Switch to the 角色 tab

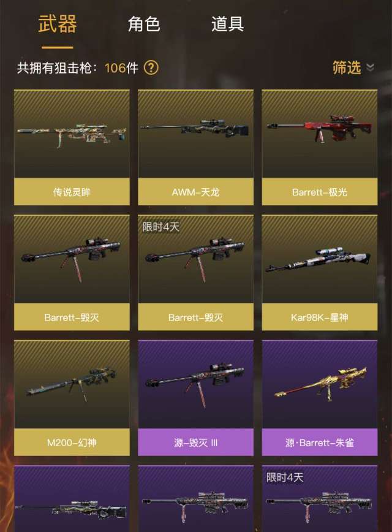click(144, 24)
